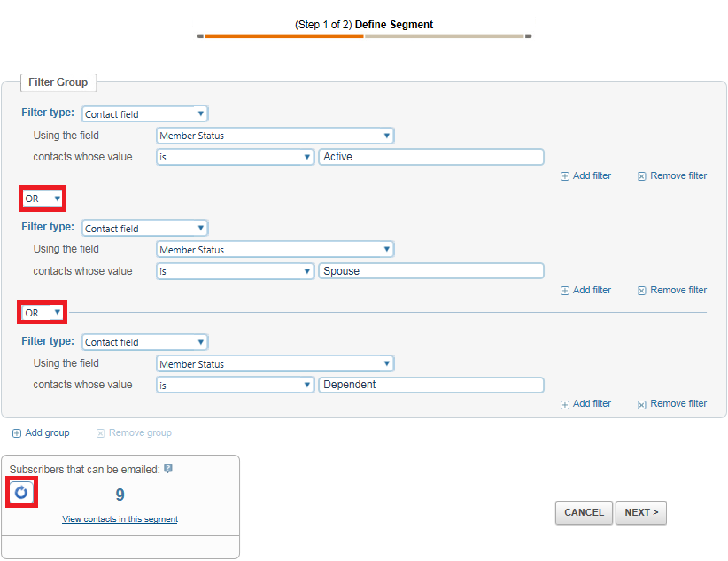Click Add filter under the Dependent filter

tap(585, 403)
